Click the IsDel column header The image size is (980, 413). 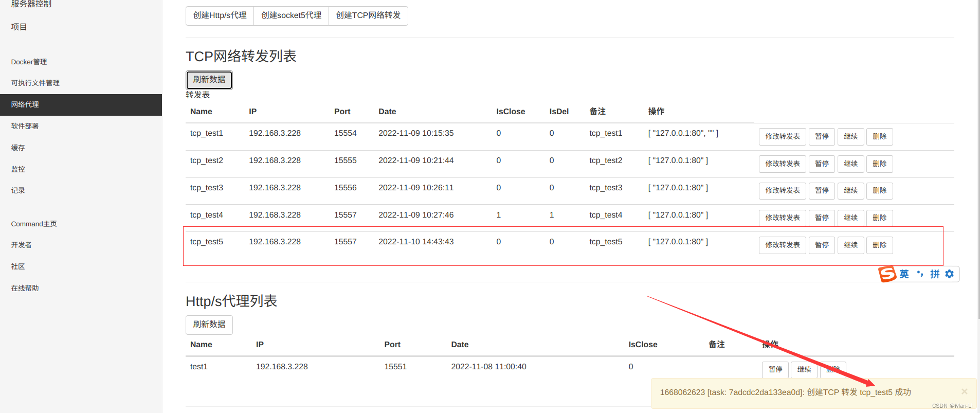[559, 112]
